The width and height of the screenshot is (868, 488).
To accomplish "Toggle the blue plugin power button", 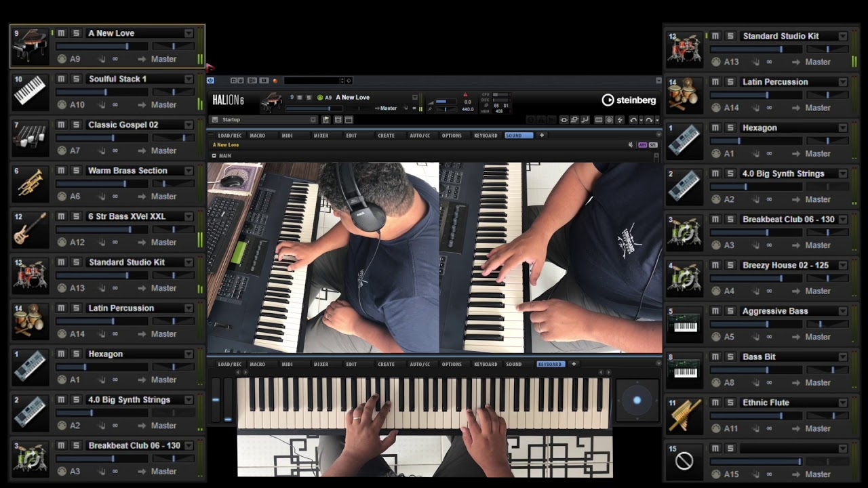I will point(211,81).
